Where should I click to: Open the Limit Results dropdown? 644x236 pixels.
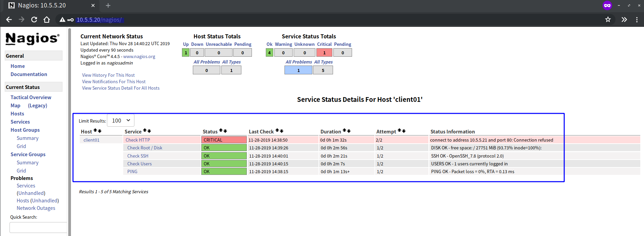point(121,121)
